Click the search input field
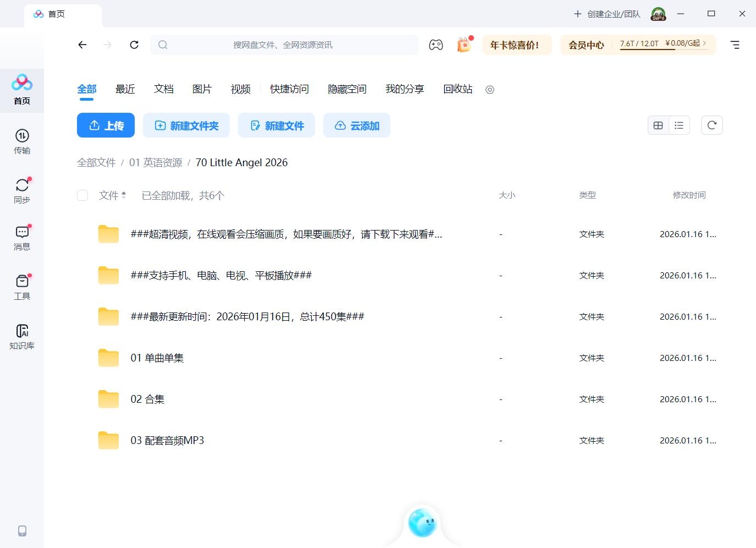 (286, 45)
